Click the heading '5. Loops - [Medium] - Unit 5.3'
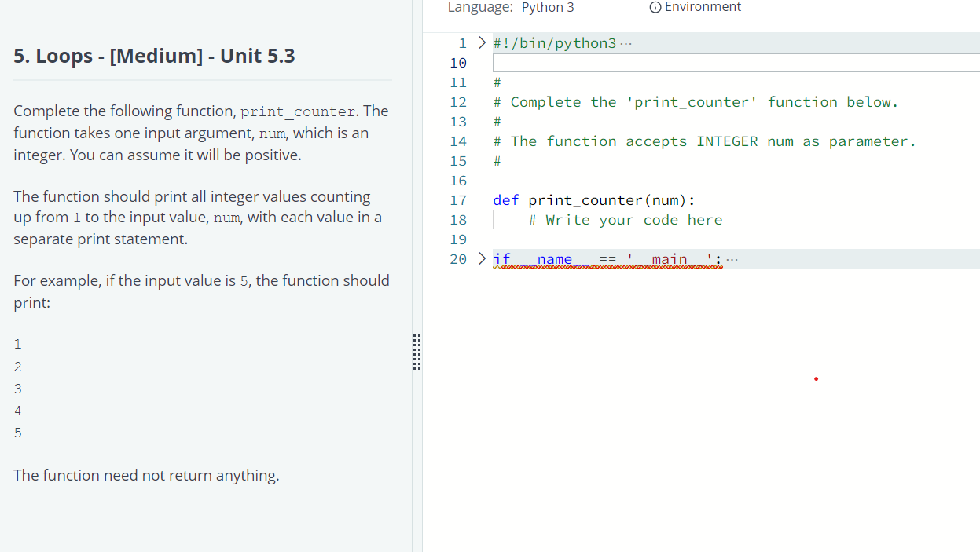Image resolution: width=980 pixels, height=552 pixels. [x=154, y=55]
